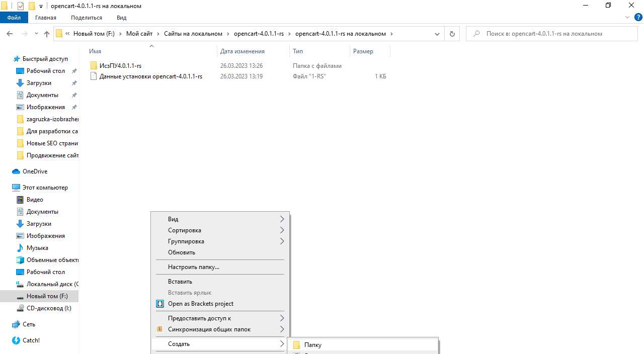Choose Обновить from the context menu
644x354 pixels.
(x=182, y=252)
